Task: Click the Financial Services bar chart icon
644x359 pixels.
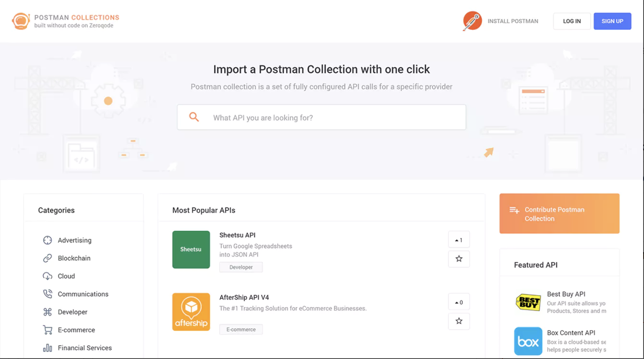Action: 47,348
